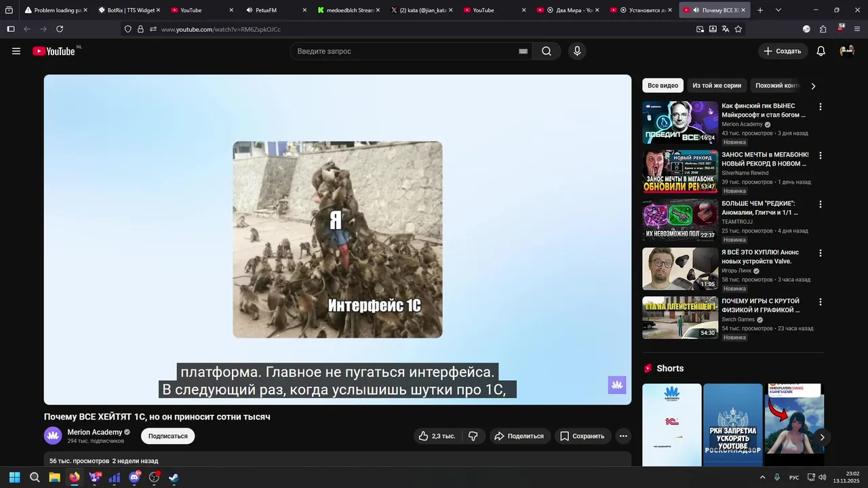
Task: Like the video (2,3 тыс.)
Action: coord(437,436)
